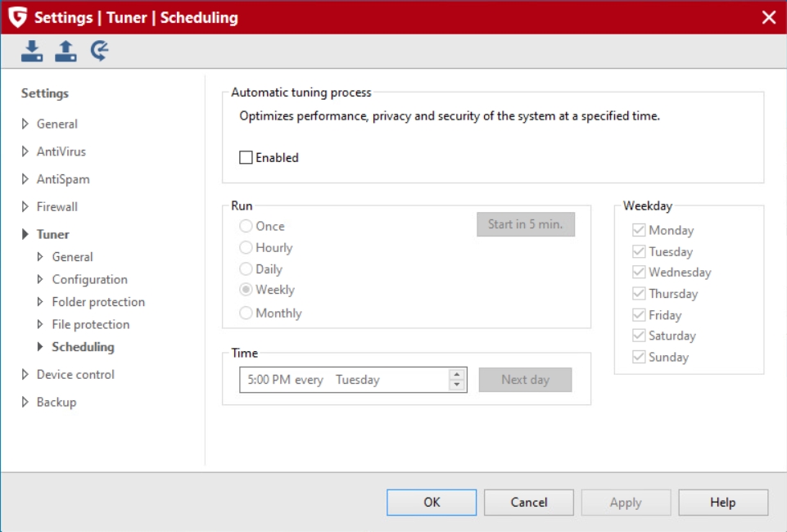Image resolution: width=787 pixels, height=532 pixels.
Task: Click the load settings down-arrow toolbar icon
Action: (x=32, y=52)
